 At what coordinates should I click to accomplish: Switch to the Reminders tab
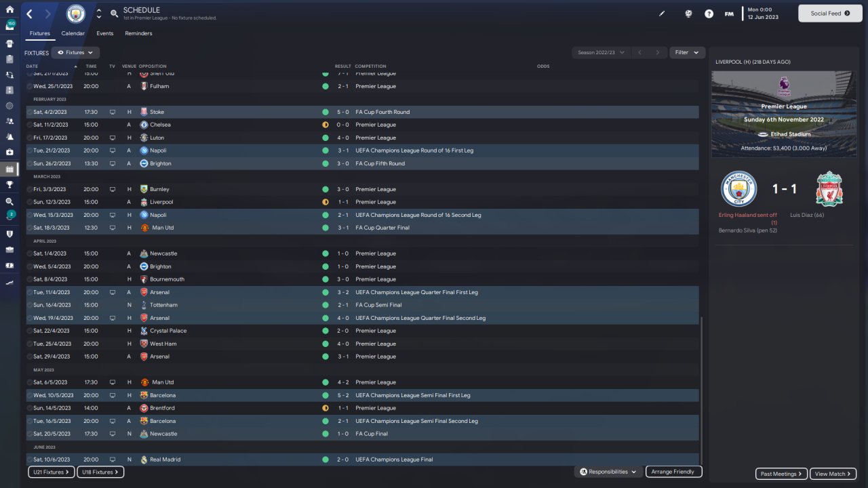[138, 33]
